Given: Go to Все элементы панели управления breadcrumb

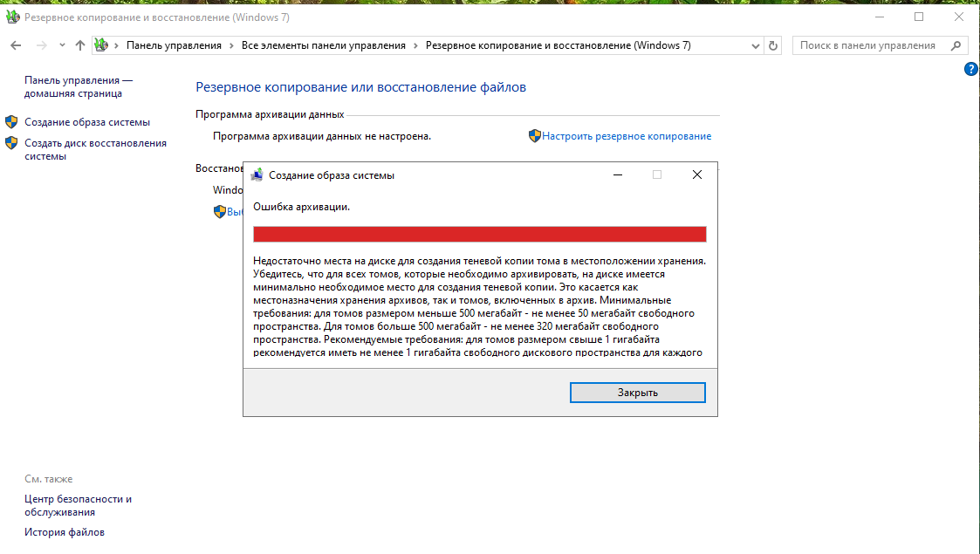Looking at the screenshot, I should (x=323, y=45).
